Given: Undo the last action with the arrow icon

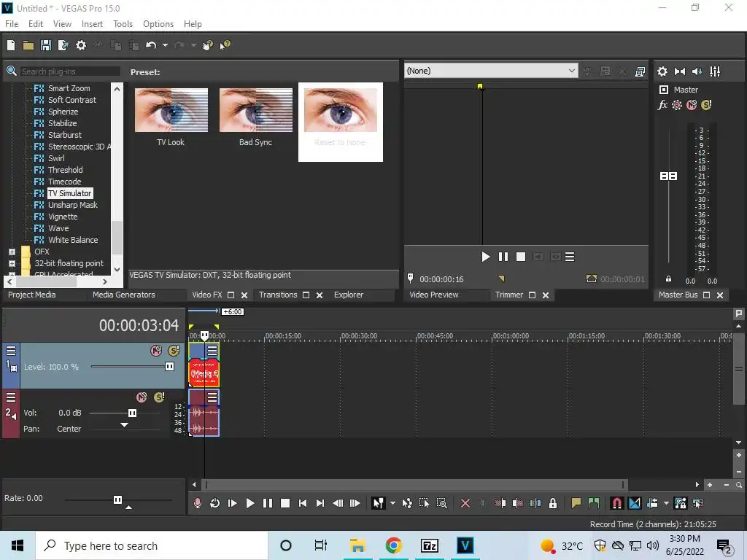Looking at the screenshot, I should (151, 45).
